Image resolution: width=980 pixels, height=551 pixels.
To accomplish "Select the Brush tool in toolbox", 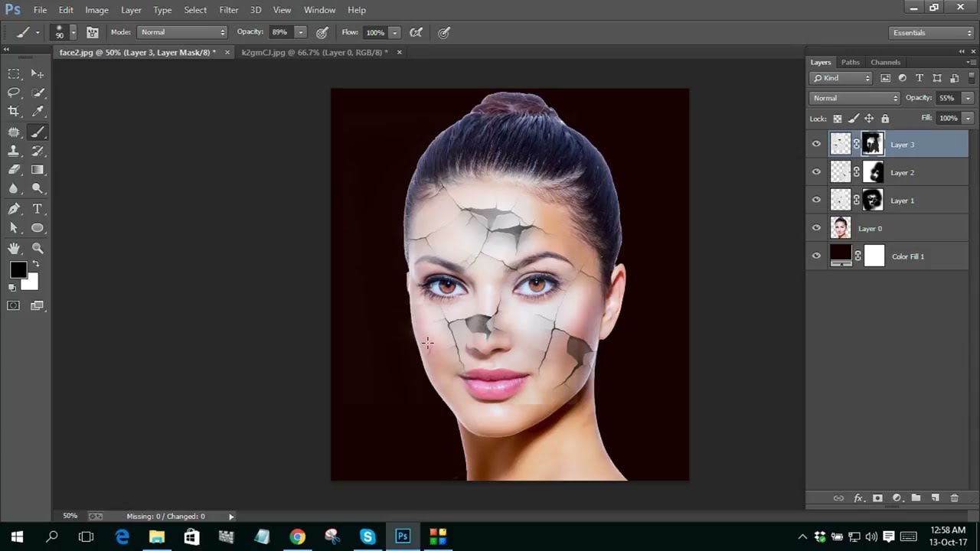I will [38, 132].
